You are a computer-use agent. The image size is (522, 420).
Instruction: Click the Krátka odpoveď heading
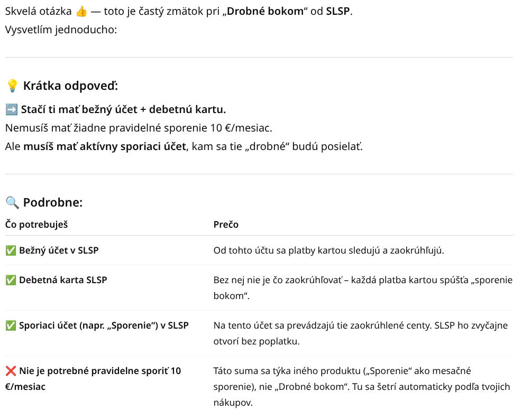pos(70,86)
